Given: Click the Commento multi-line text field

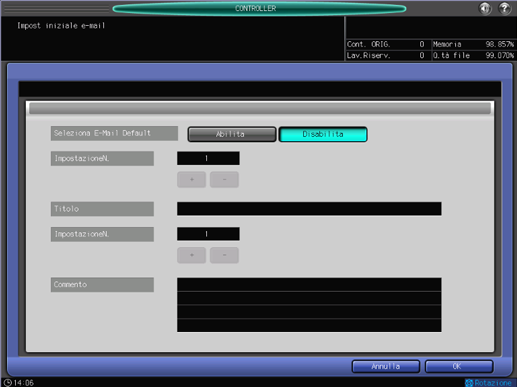Looking at the screenshot, I should pos(309,305).
